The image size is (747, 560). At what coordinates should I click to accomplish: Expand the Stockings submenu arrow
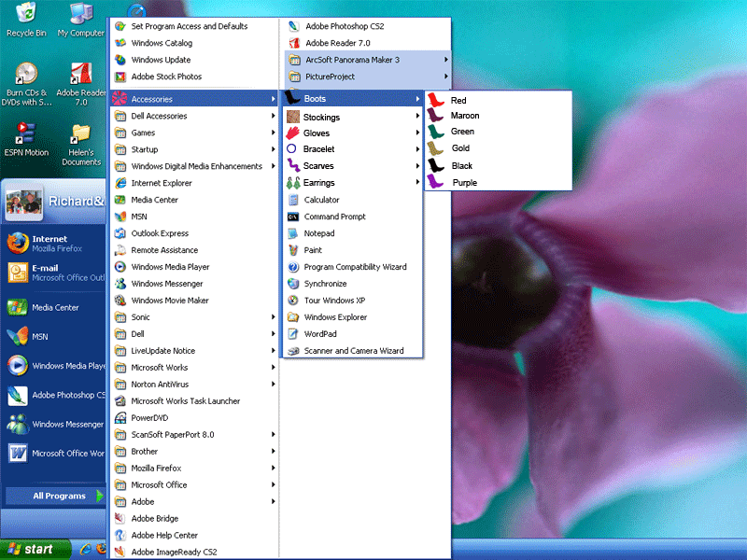(x=417, y=116)
